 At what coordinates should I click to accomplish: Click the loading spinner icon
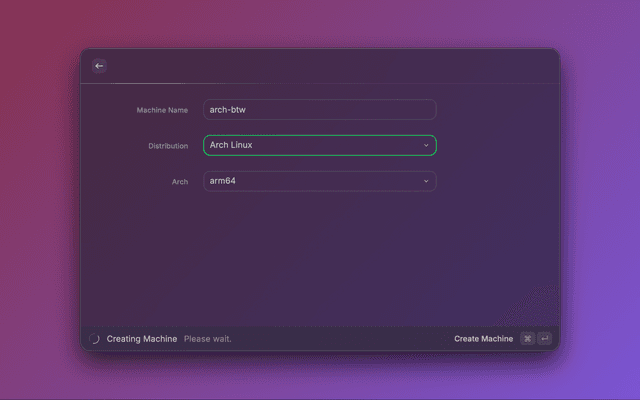click(x=94, y=339)
